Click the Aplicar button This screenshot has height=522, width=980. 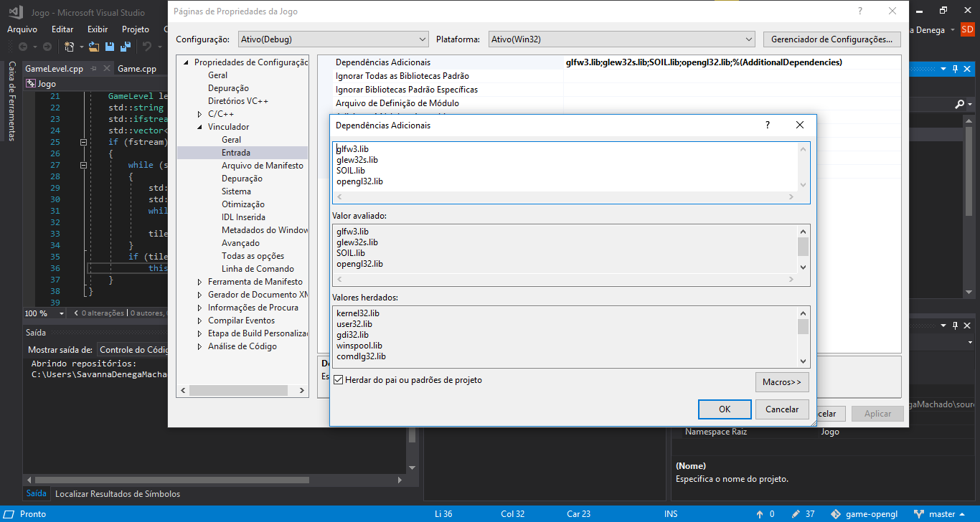[x=878, y=414]
